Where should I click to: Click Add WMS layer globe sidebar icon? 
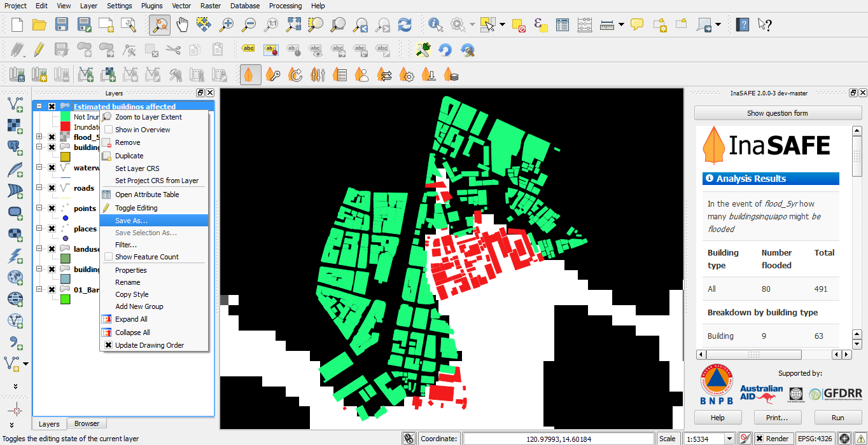pos(14,277)
